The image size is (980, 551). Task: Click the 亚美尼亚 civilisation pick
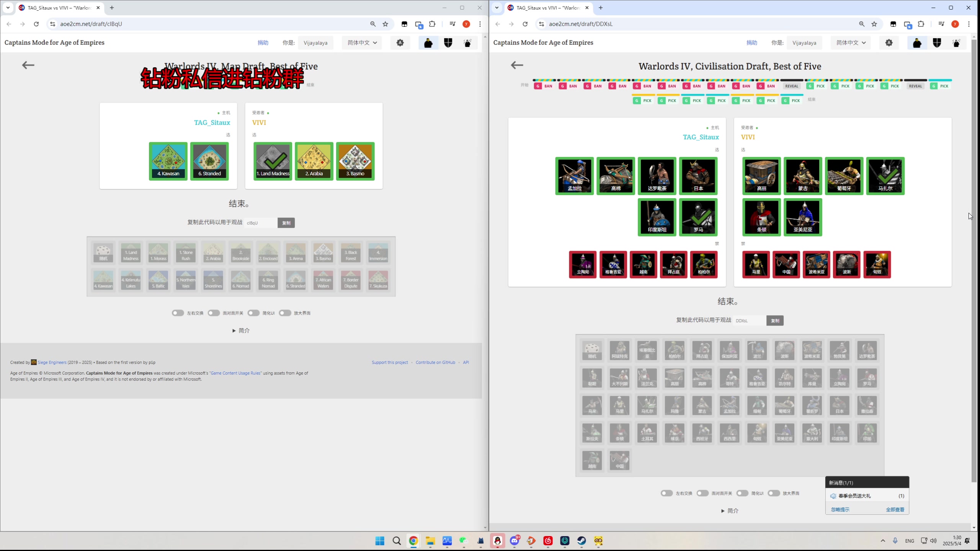(x=803, y=217)
